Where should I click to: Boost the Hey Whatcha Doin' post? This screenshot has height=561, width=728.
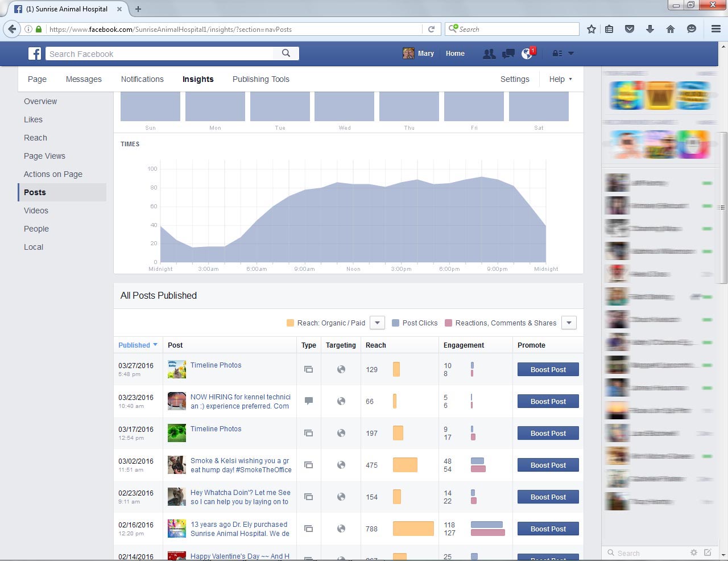tap(548, 497)
